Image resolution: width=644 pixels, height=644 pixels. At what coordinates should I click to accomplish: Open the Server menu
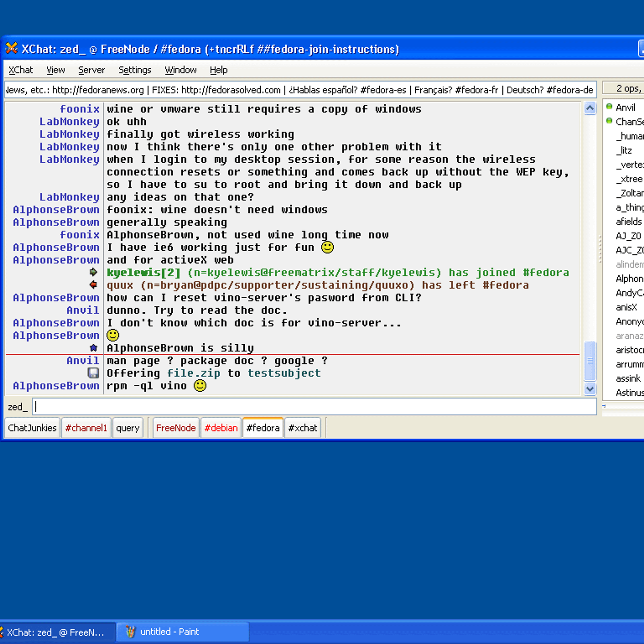[x=91, y=70]
